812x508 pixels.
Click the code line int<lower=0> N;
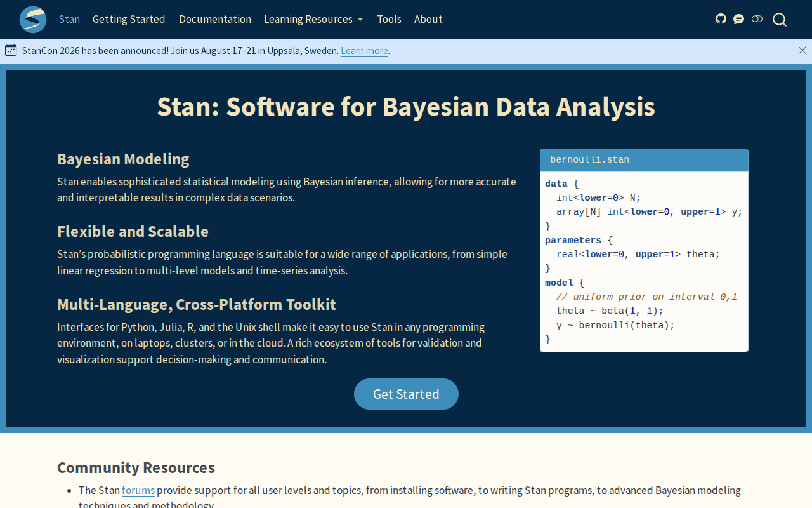coord(598,197)
